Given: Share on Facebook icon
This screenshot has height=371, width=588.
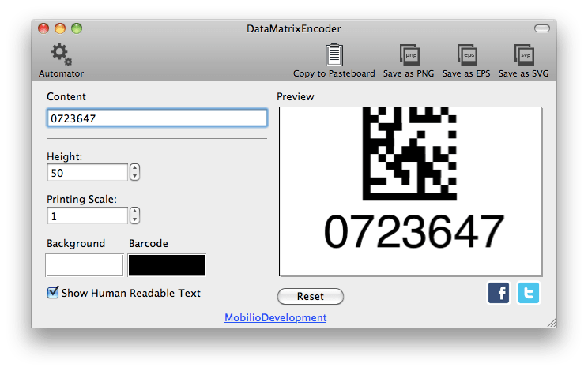Looking at the screenshot, I should click(499, 293).
